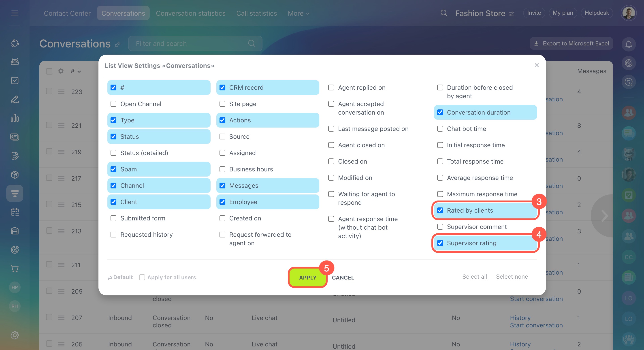
Task: Open the warehouse building sidebar icon
Action: coord(15,231)
